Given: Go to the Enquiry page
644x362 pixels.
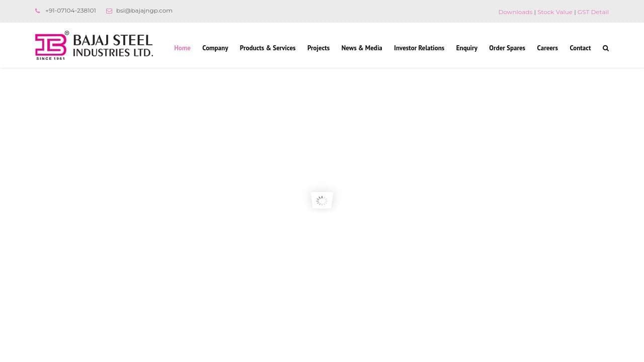Looking at the screenshot, I should tap(466, 48).
